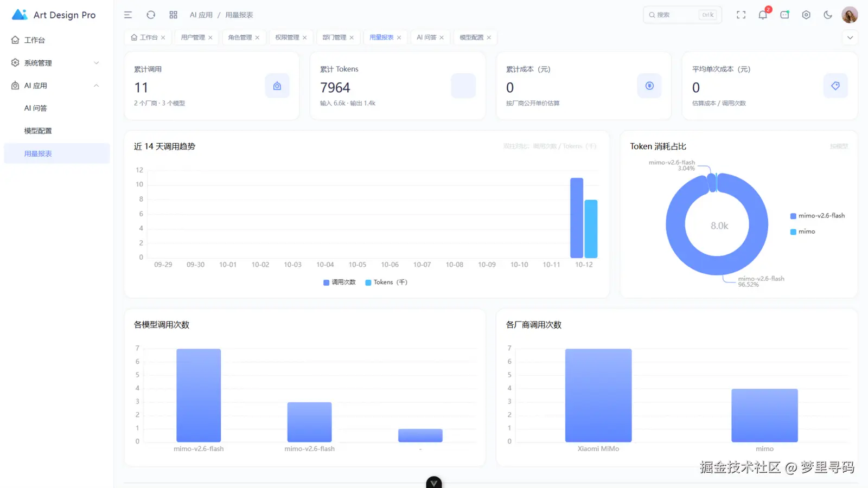Open AI 问答 in the sidebar
Viewport: 868px width, 488px height.
click(57, 108)
